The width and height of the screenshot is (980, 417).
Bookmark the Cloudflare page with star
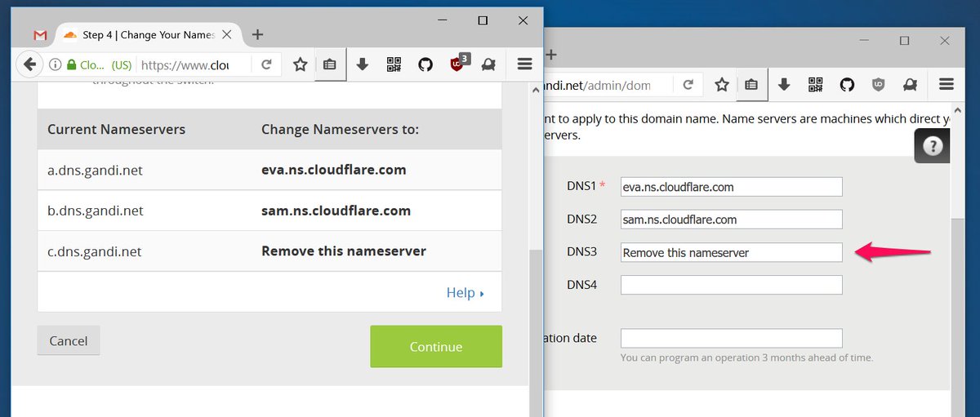(x=301, y=64)
